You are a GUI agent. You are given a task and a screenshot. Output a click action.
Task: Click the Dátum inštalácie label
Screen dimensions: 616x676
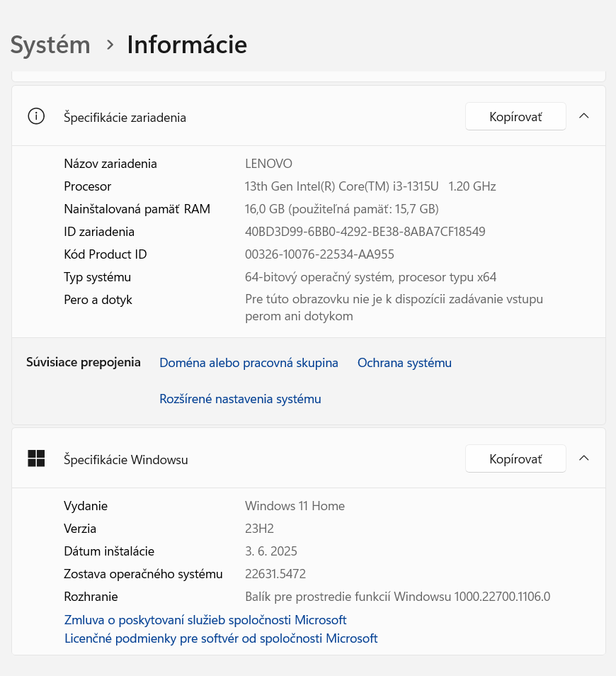click(x=109, y=551)
